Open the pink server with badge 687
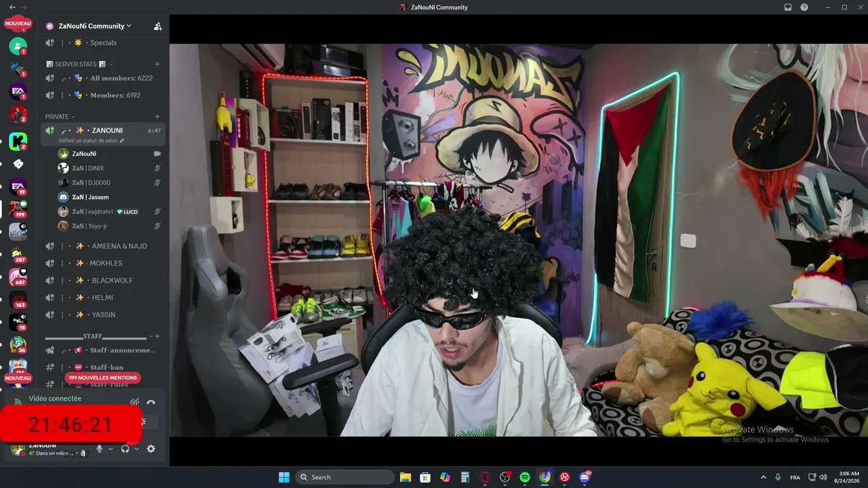The image size is (868, 488). (x=18, y=277)
